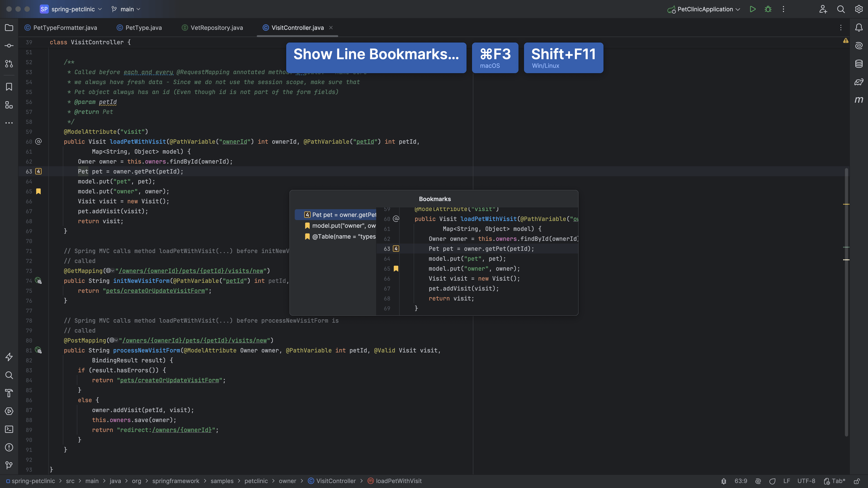Open the Project folder tool window

tap(9, 28)
